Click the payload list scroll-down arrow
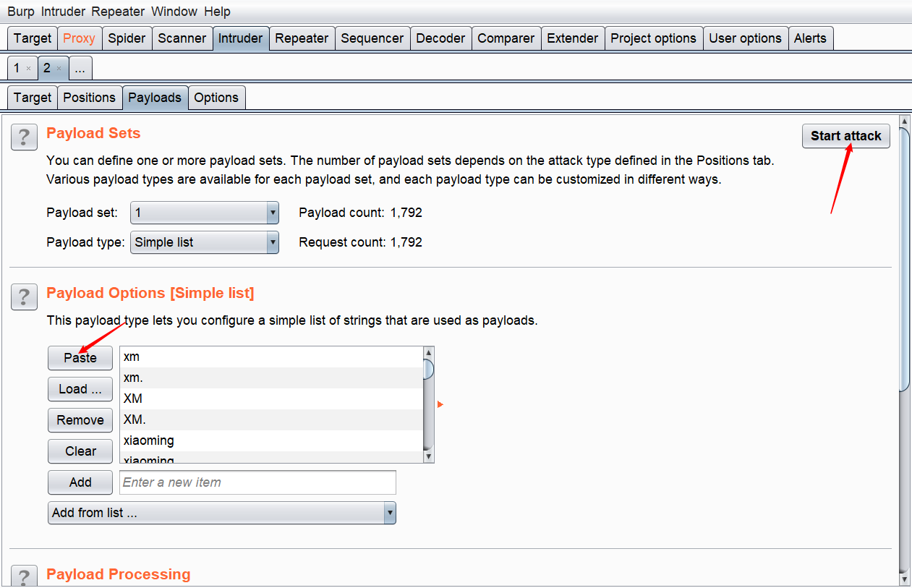Image resolution: width=912 pixels, height=588 pixels. click(x=428, y=456)
